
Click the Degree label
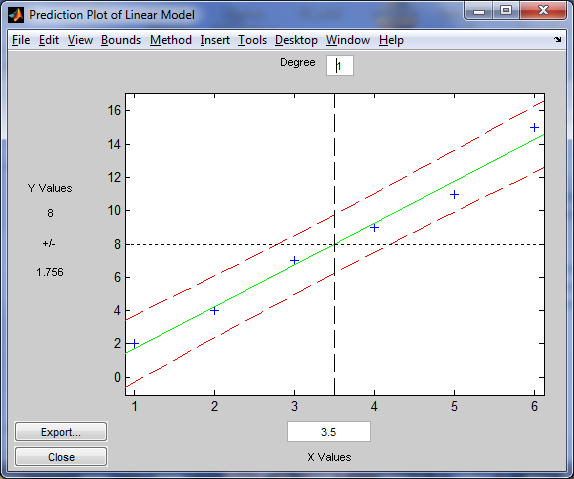click(298, 63)
